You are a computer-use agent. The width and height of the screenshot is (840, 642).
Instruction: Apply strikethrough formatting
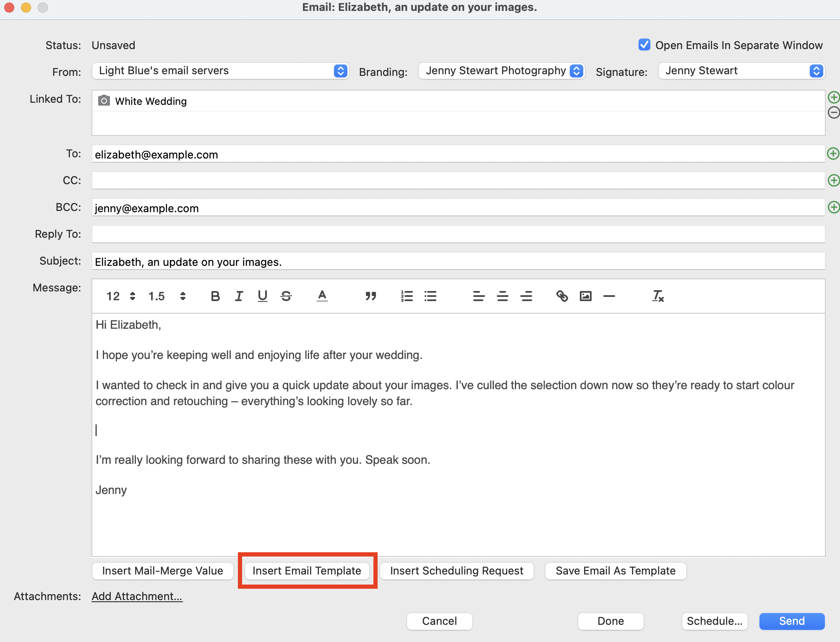click(x=286, y=296)
